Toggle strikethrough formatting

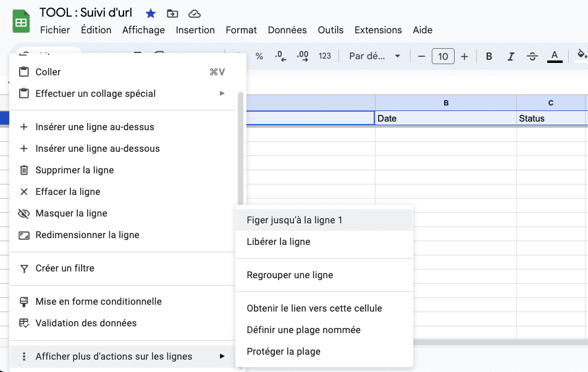(532, 56)
